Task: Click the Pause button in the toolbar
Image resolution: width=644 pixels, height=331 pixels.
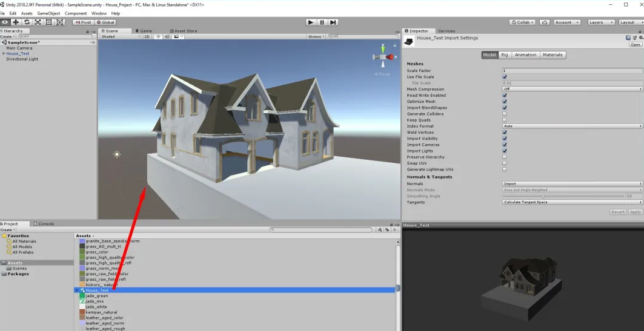Action: tap(322, 22)
